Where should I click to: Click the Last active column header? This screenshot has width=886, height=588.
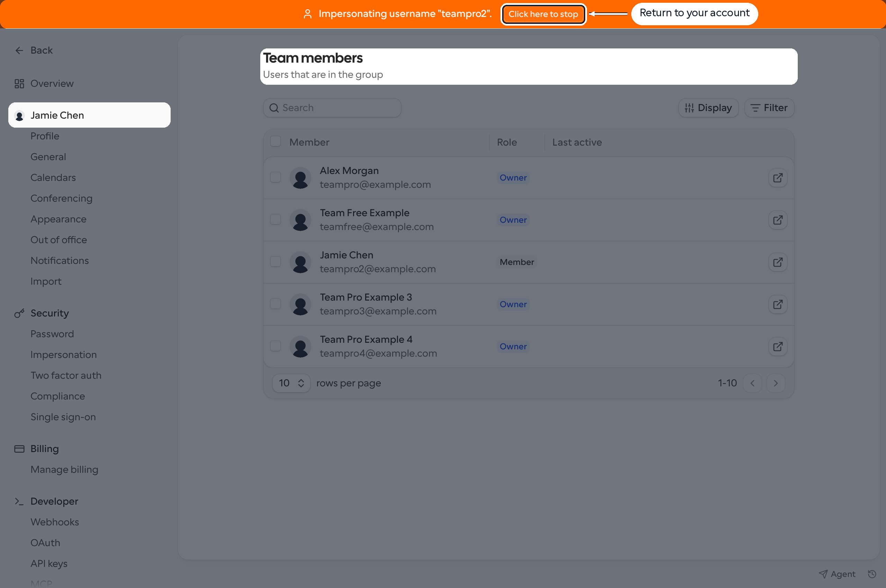[x=577, y=142]
